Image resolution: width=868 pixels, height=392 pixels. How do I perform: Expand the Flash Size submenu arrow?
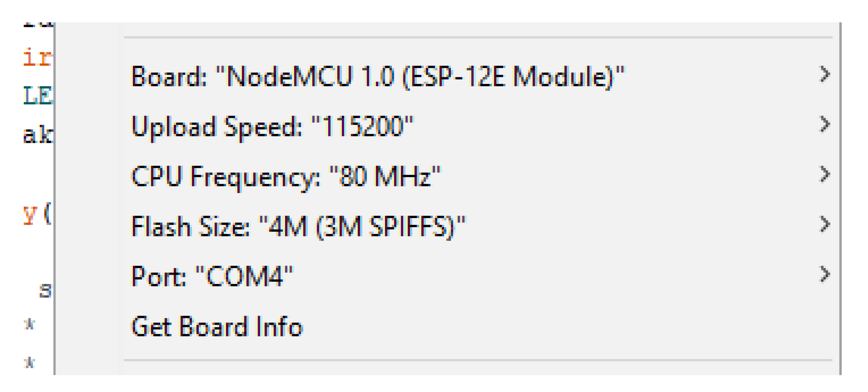[x=824, y=225]
